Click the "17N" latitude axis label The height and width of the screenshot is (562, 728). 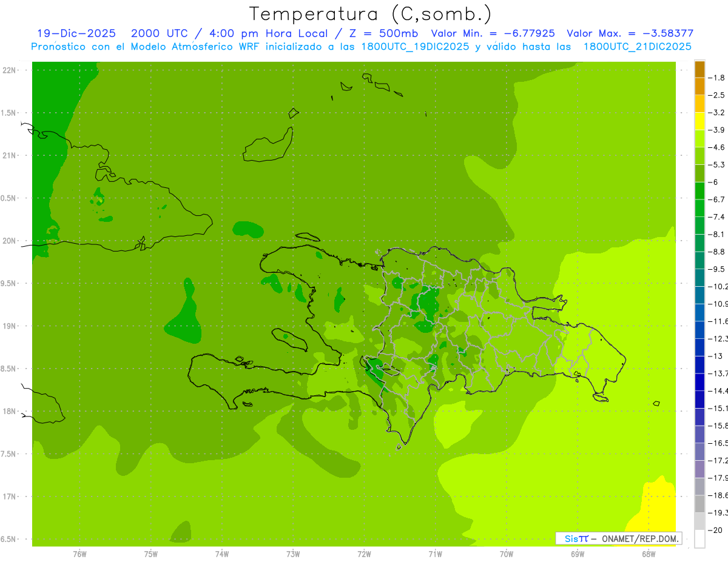(9, 497)
